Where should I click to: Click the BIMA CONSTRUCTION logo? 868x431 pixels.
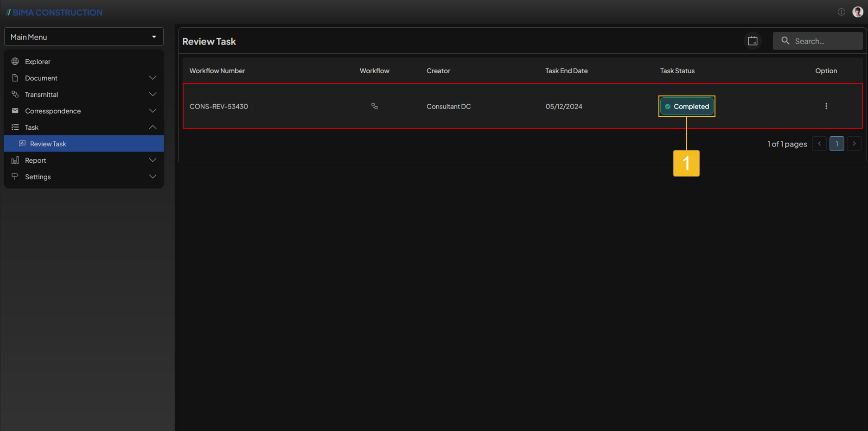click(54, 13)
